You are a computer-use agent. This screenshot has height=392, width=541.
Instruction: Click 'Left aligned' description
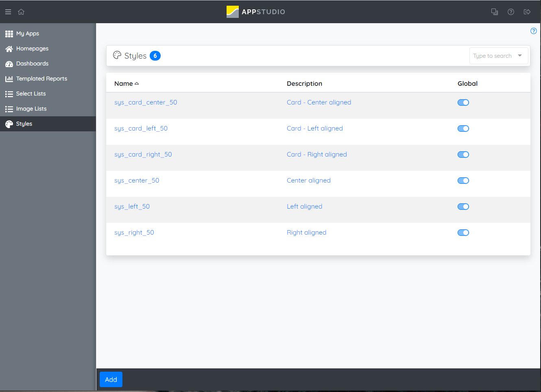click(x=305, y=207)
